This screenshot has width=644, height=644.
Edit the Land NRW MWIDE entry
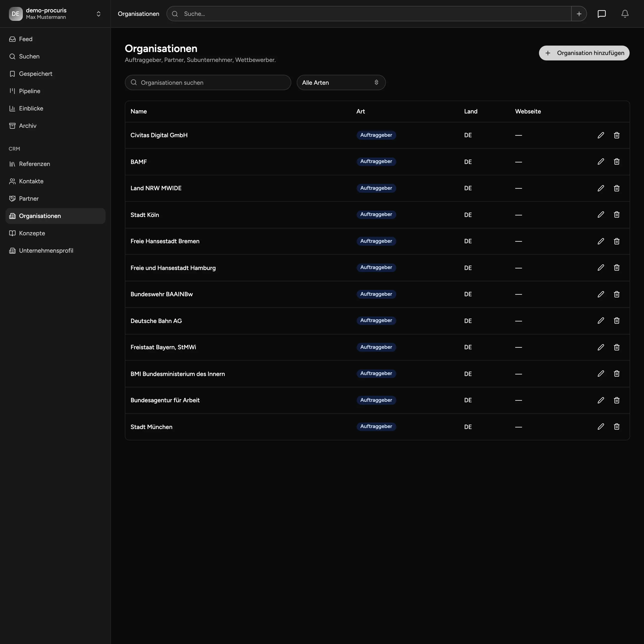coord(601,188)
